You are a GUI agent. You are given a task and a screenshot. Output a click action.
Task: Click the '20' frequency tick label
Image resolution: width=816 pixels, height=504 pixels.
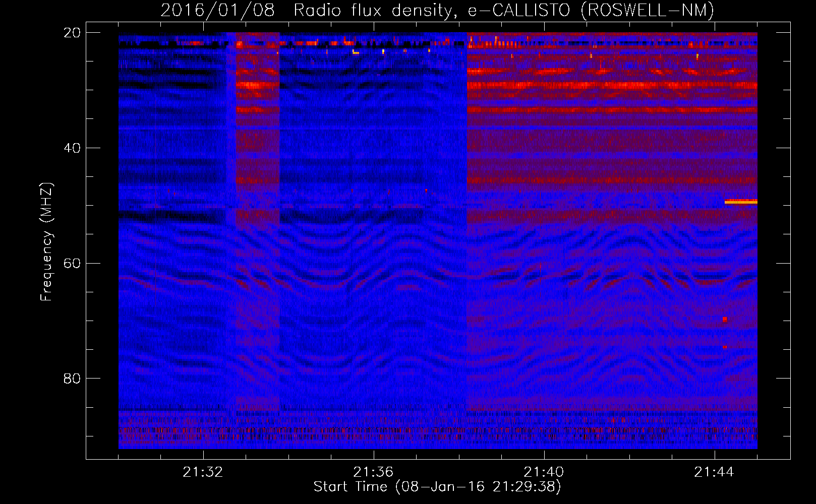point(72,33)
